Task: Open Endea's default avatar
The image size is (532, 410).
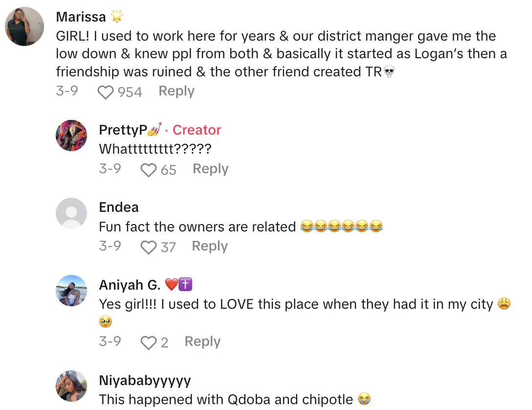Action: click(x=71, y=213)
